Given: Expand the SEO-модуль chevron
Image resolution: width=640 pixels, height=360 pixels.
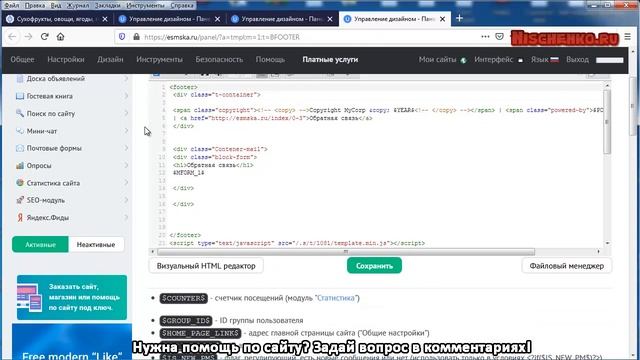Looking at the screenshot, I should [126, 200].
